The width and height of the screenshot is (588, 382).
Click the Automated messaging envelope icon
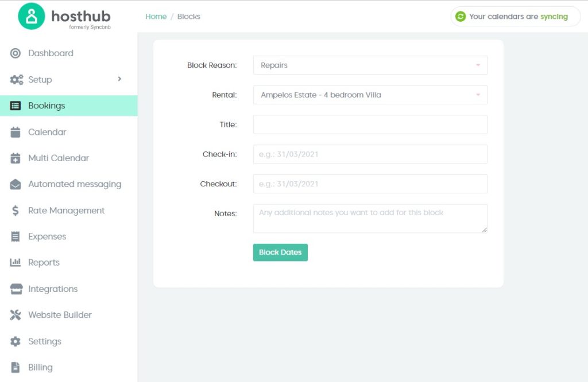[x=16, y=184]
